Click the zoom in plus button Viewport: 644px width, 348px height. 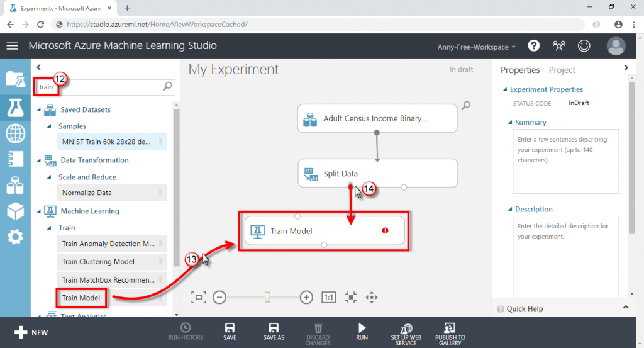306,297
